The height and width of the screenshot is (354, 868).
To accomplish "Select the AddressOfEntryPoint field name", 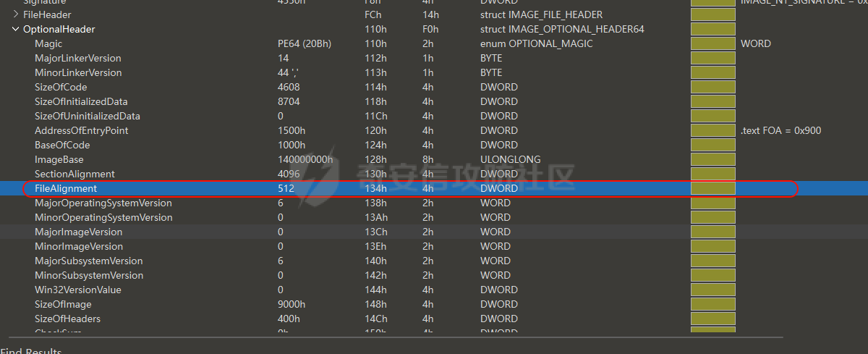I will (81, 130).
